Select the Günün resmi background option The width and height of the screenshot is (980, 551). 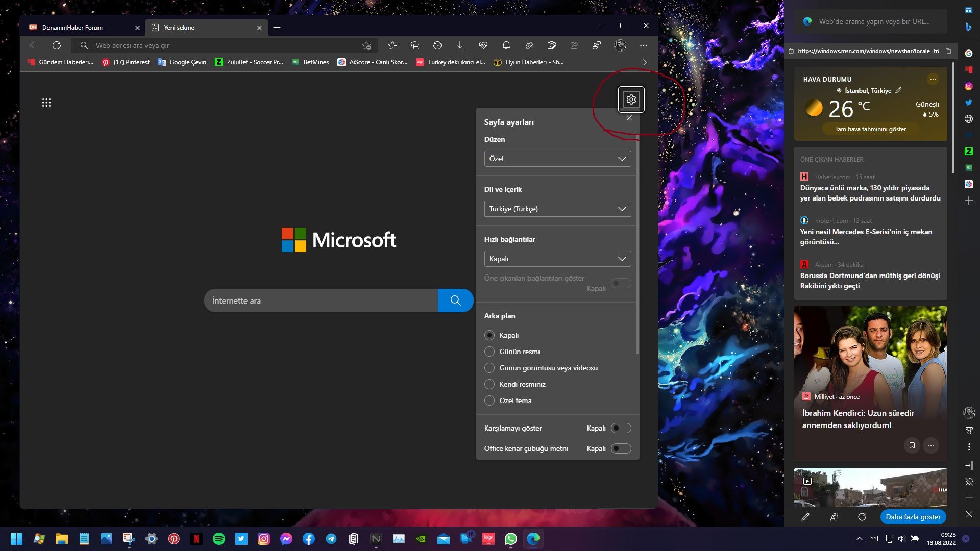[489, 352]
